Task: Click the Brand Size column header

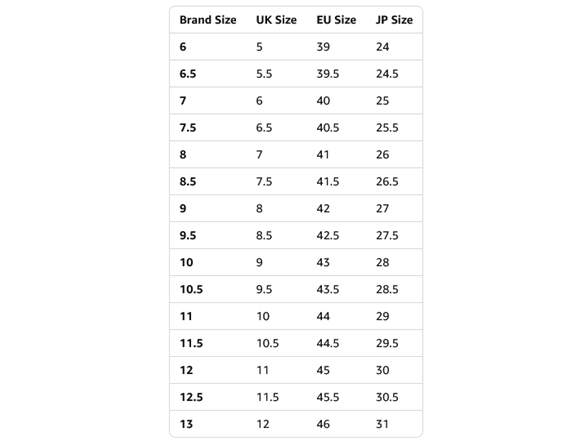Action: [x=208, y=20]
